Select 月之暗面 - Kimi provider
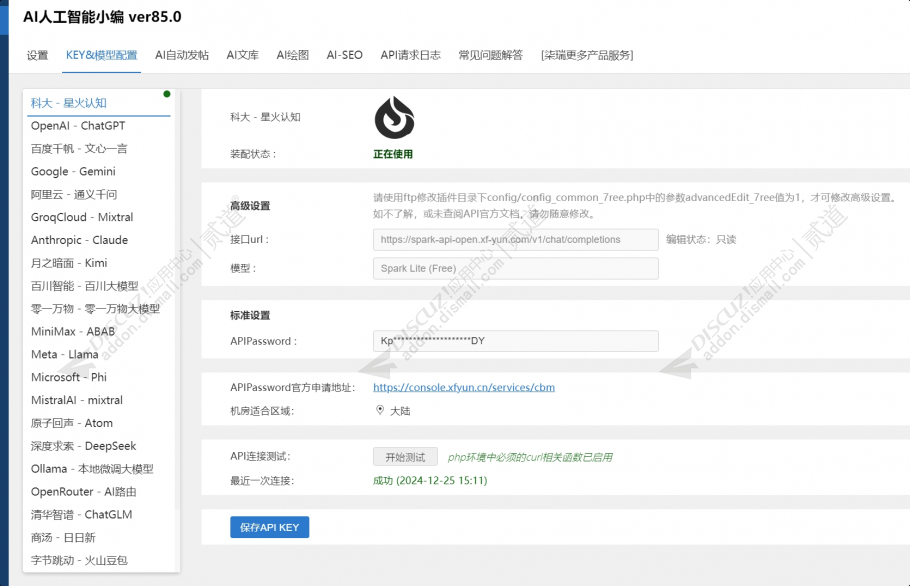This screenshot has height=586, width=910. coord(69,263)
